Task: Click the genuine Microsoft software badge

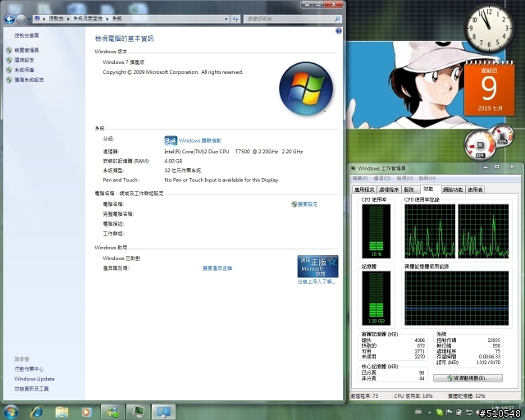Action: pyautogui.click(x=317, y=267)
